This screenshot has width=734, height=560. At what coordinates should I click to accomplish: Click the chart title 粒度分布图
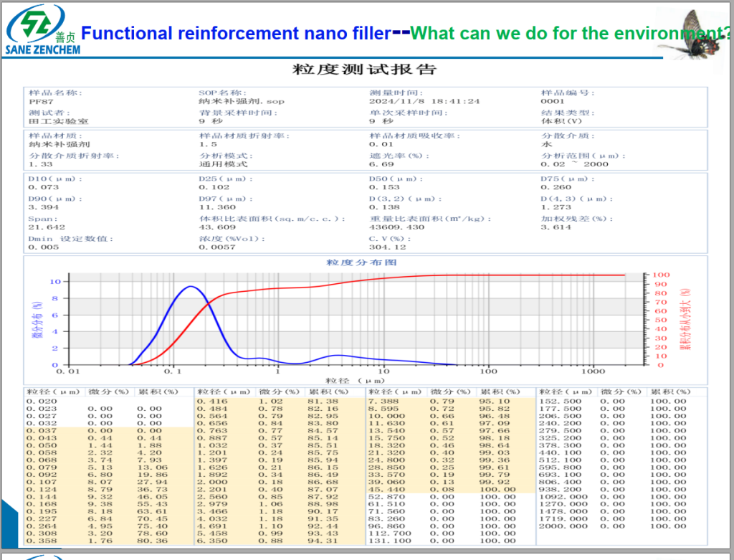366,263
